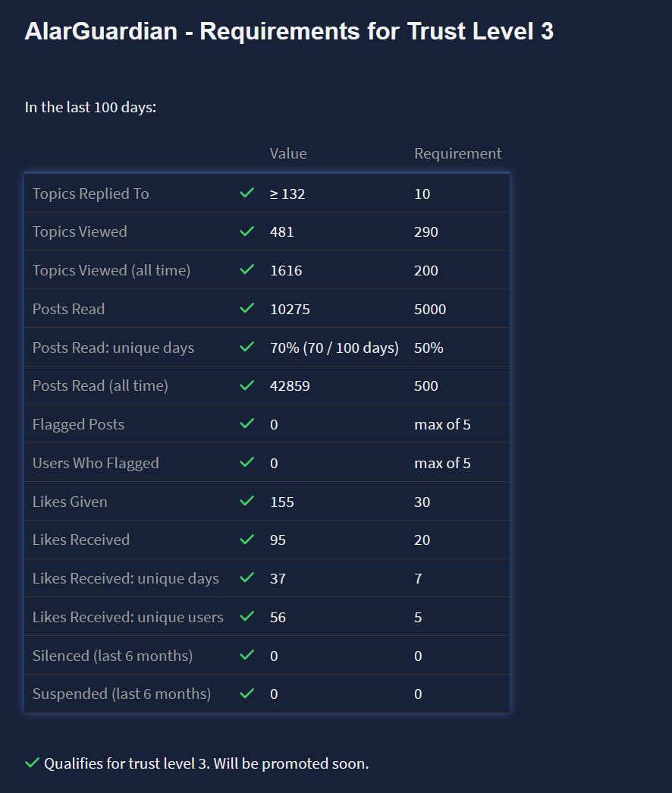Click the check beside Posts Read: unique days
Image resolution: width=672 pixels, height=793 pixels.
point(247,348)
